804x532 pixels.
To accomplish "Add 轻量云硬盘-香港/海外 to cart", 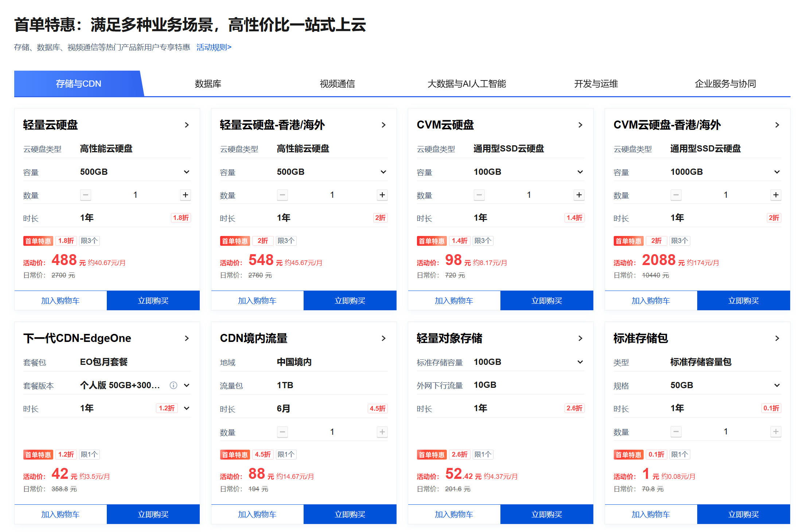I will click(257, 300).
